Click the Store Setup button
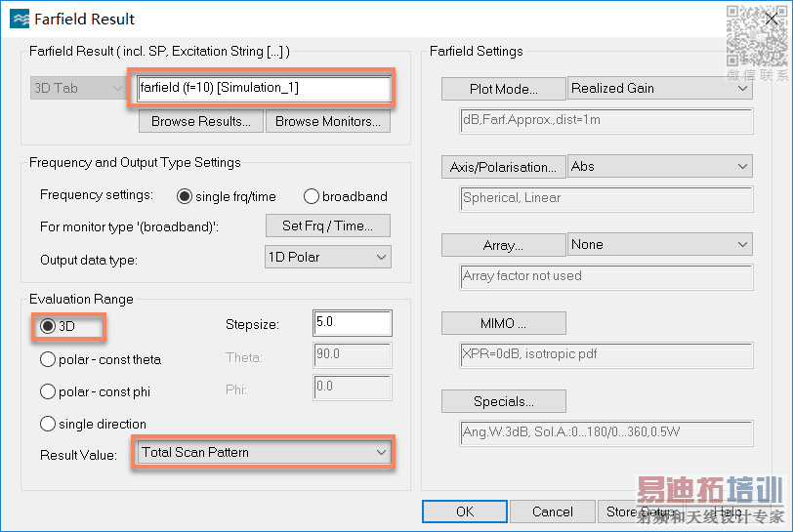This screenshot has height=532, width=793. [641, 512]
